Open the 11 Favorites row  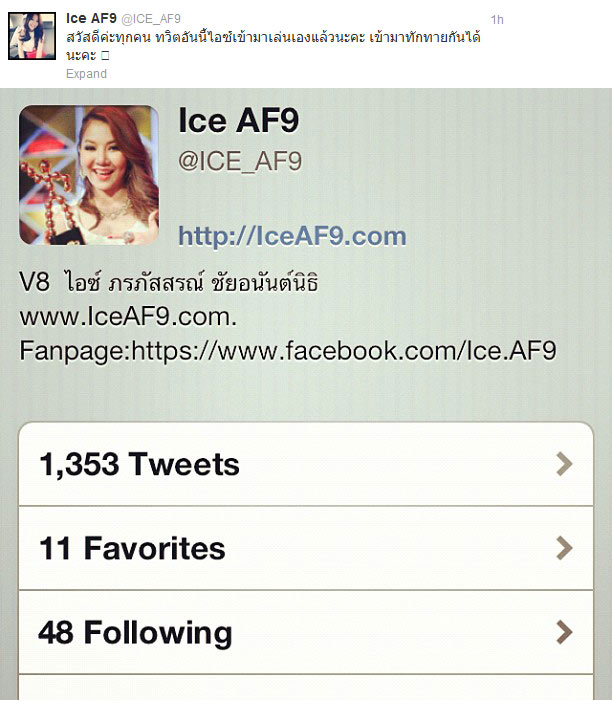(x=306, y=548)
